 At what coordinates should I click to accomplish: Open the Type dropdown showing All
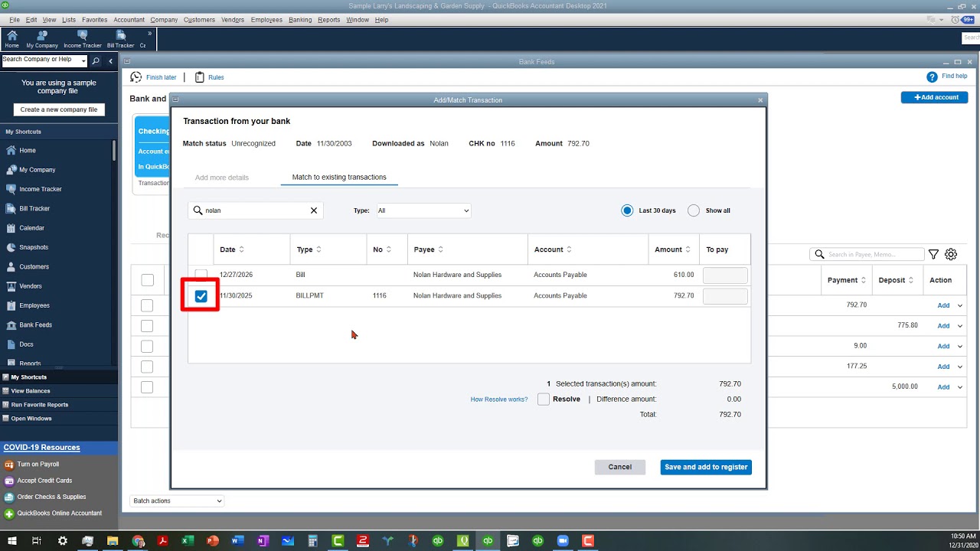pos(423,210)
